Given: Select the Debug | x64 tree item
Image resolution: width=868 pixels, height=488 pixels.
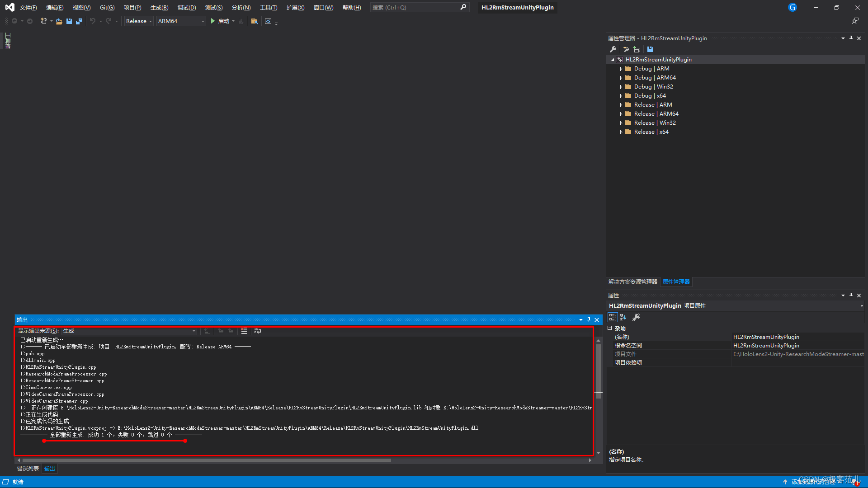Looking at the screenshot, I should 650,96.
